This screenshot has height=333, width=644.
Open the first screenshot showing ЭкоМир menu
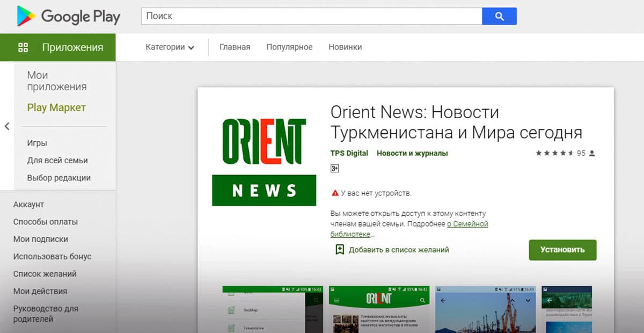[273, 309]
